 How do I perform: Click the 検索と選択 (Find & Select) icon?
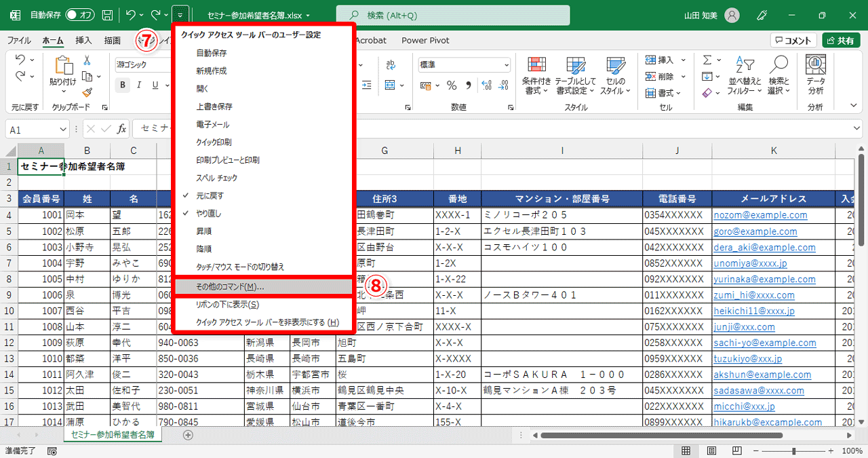coord(778,76)
